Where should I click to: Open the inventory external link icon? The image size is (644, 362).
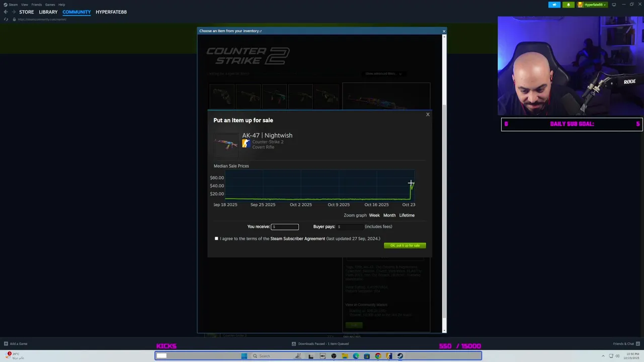[261, 31]
